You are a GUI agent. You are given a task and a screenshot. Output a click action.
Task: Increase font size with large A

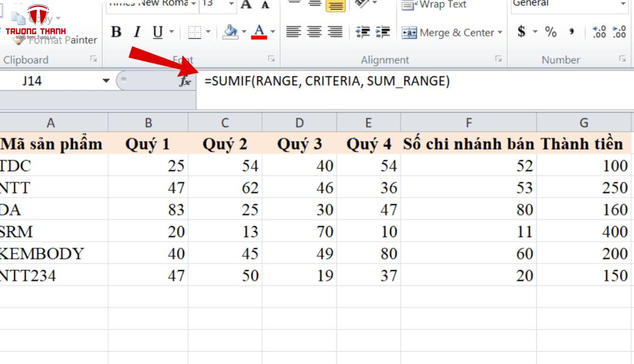(246, 5)
